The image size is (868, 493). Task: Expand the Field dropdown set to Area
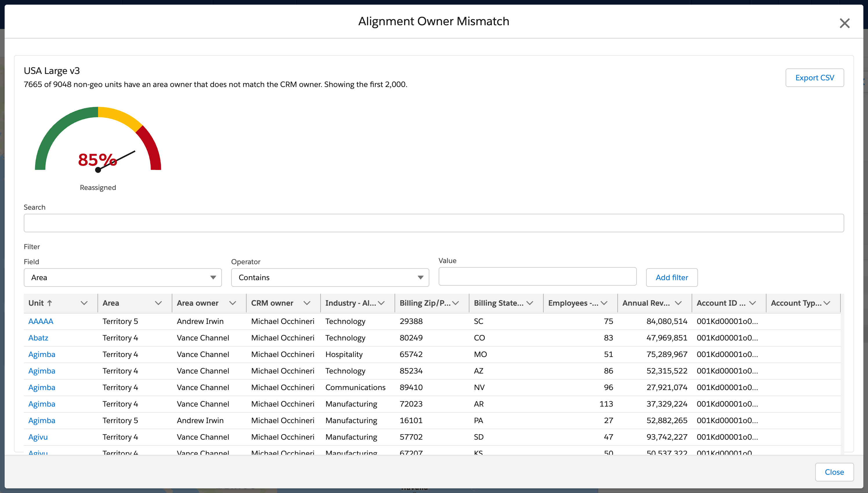[x=123, y=278]
